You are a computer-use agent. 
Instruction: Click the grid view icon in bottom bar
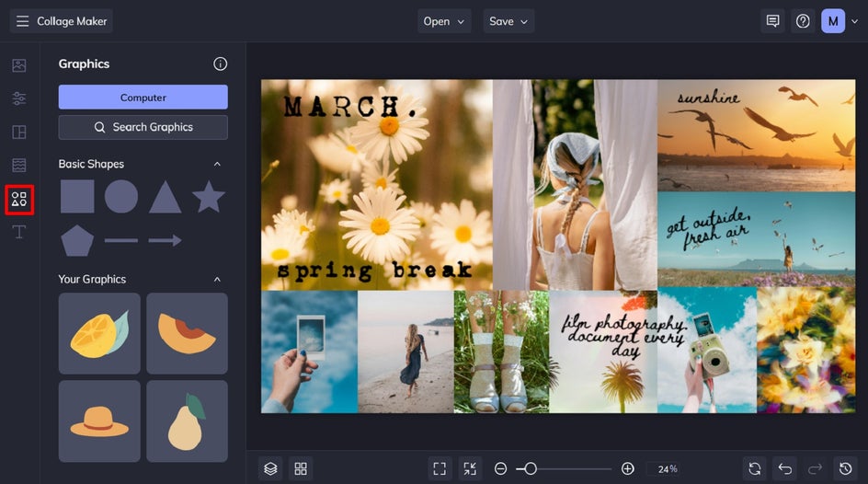tap(301, 469)
